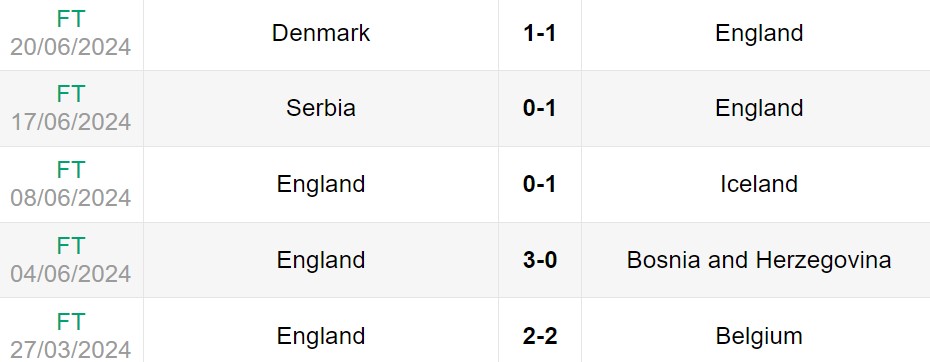Image resolution: width=930 pixels, height=362 pixels.
Task: Open the 3-0 score result
Action: 540,260
